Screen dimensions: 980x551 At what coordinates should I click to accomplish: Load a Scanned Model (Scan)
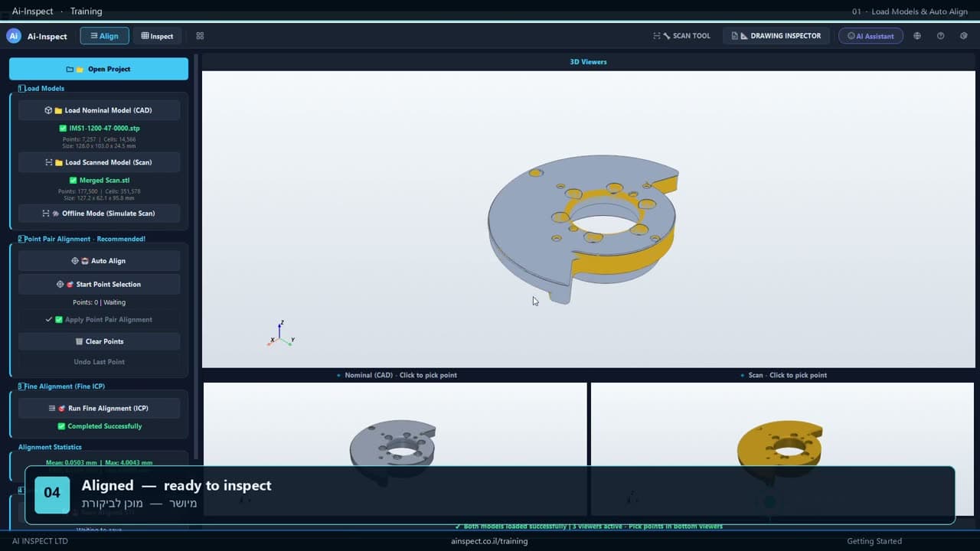coord(99,162)
